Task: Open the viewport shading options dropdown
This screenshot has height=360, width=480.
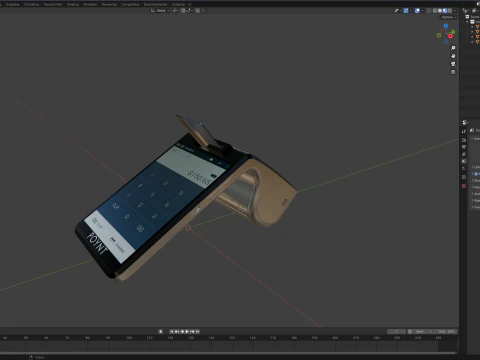Action: [x=455, y=11]
